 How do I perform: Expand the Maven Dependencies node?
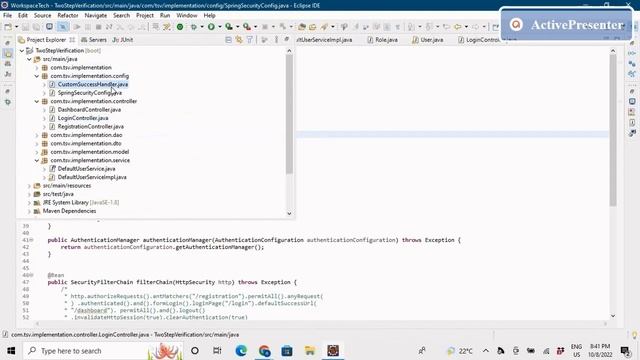tap(29, 211)
